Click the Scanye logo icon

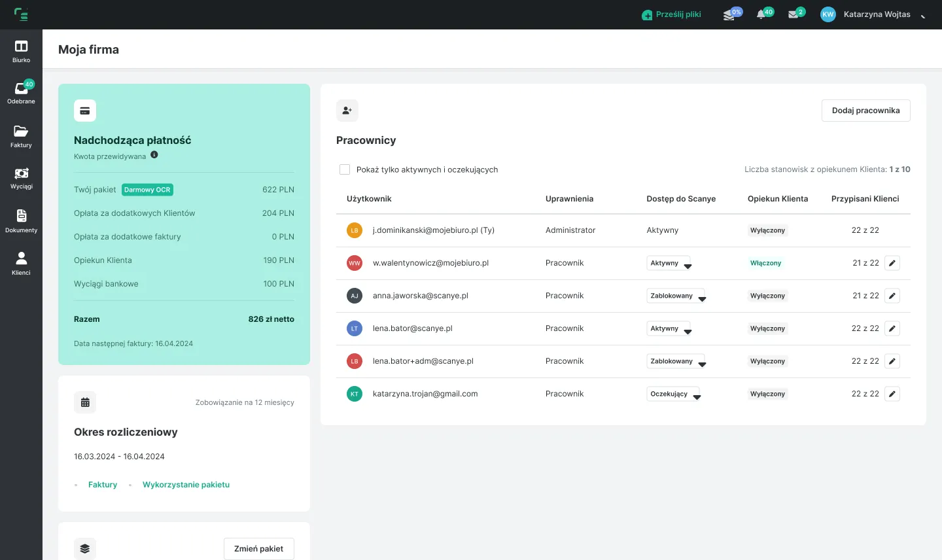click(x=21, y=14)
